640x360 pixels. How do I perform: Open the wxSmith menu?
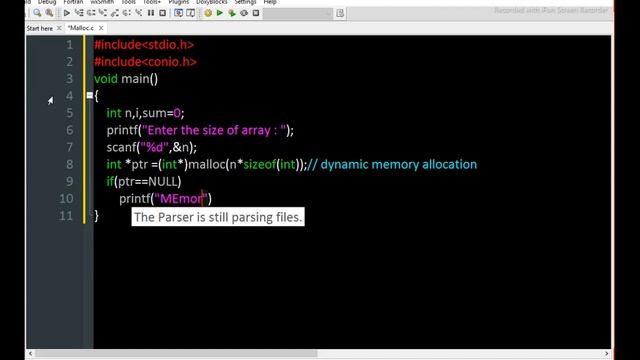102,2
